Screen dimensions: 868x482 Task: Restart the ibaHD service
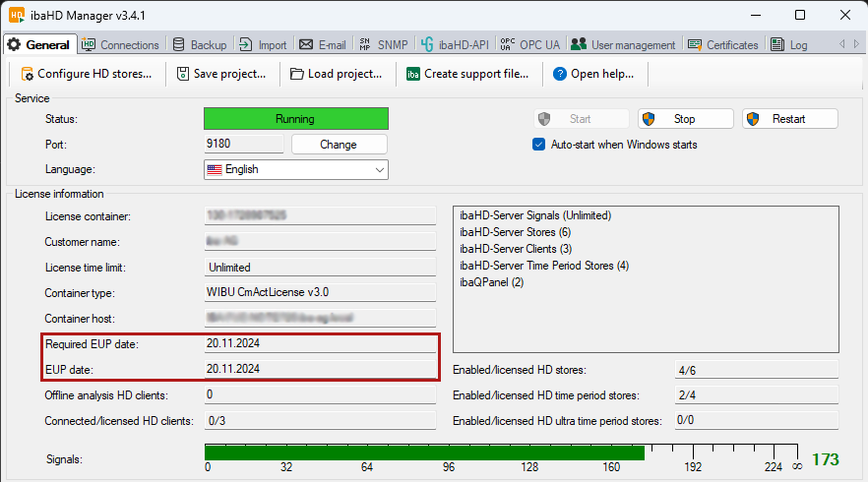coord(790,119)
